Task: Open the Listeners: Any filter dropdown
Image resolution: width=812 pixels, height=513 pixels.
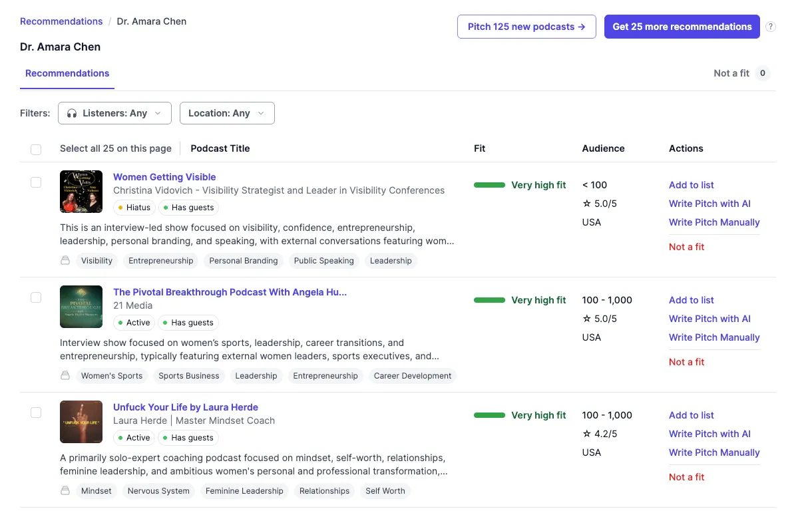Action: [114, 113]
